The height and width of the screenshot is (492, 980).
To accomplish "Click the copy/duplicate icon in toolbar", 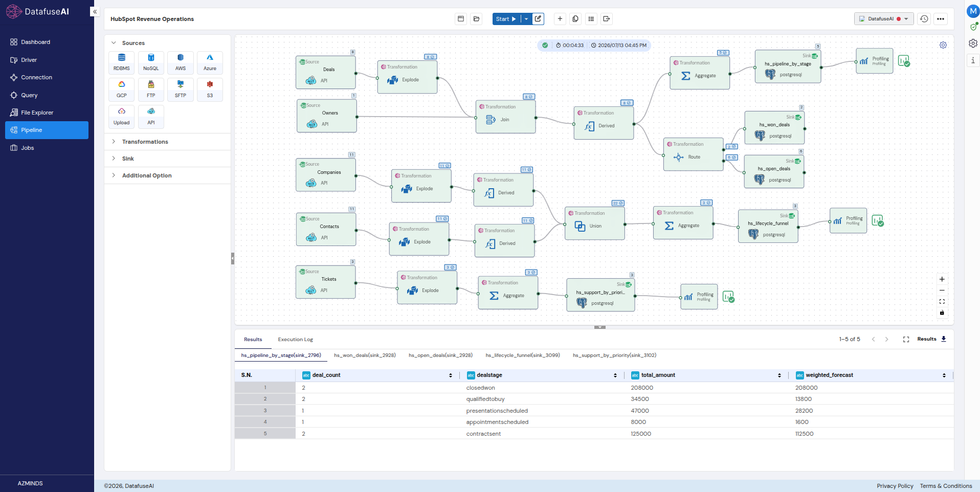I will tap(575, 19).
